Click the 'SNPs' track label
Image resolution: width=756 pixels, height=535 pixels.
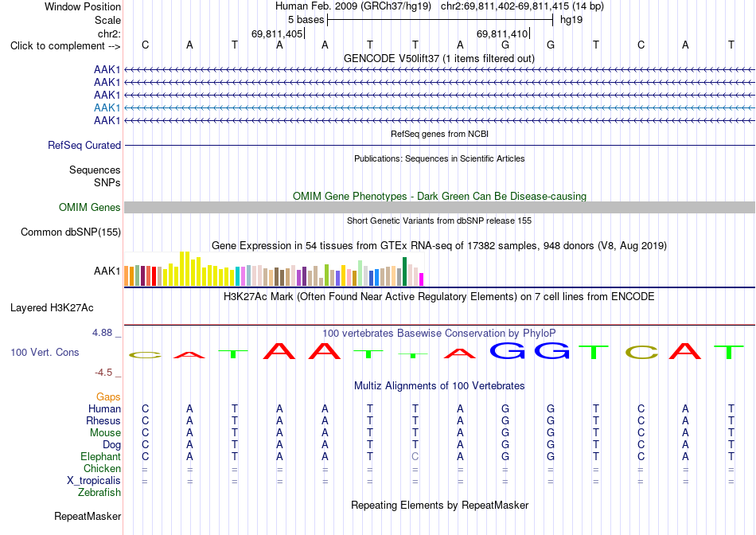(107, 183)
